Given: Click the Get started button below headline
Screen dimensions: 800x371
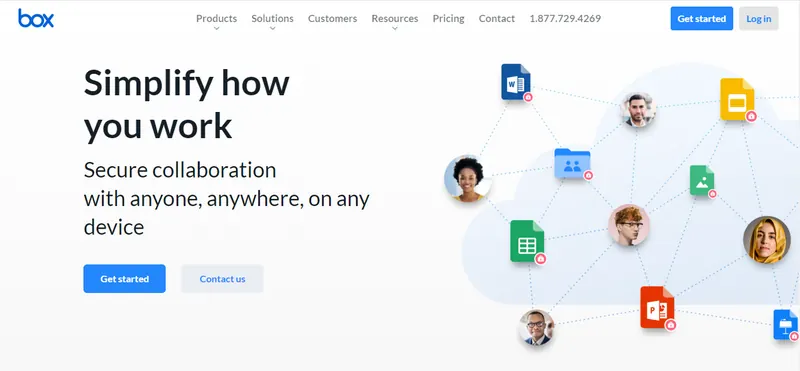Looking at the screenshot, I should (x=124, y=279).
